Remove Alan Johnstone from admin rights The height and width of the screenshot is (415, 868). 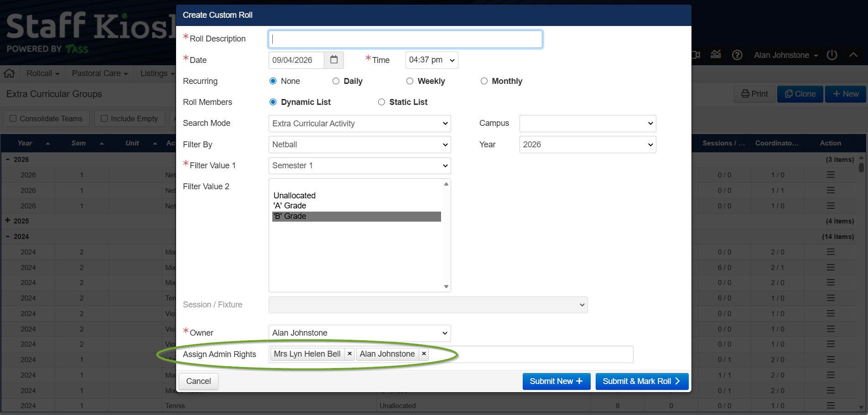(x=424, y=354)
